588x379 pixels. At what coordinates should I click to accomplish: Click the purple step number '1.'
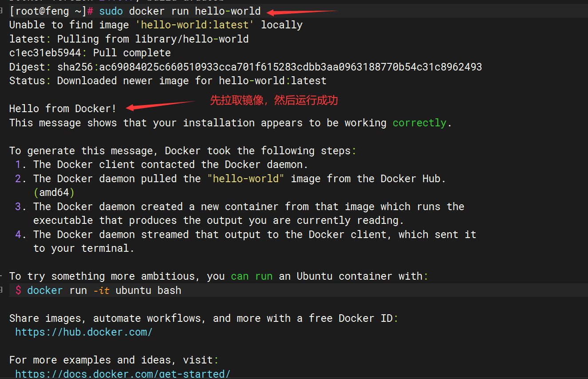click(x=21, y=164)
